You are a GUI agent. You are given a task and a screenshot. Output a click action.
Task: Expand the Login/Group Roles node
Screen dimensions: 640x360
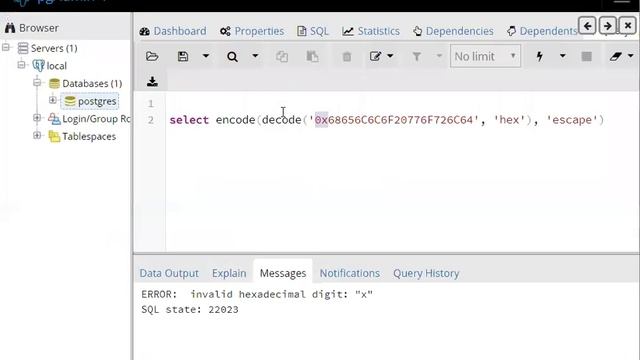click(x=37, y=118)
